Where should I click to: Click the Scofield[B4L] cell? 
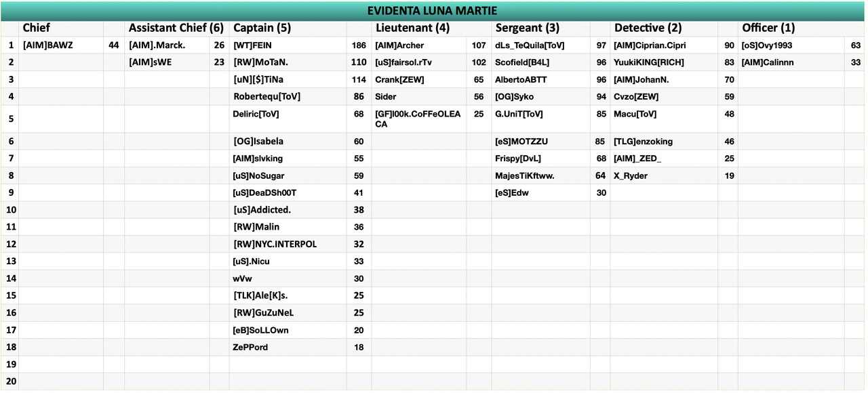coord(540,62)
